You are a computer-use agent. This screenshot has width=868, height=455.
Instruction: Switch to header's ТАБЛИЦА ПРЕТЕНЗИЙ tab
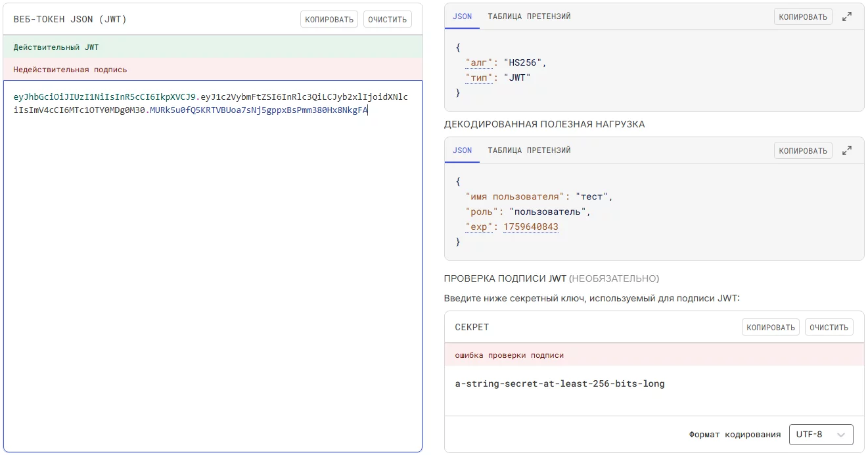coord(529,16)
